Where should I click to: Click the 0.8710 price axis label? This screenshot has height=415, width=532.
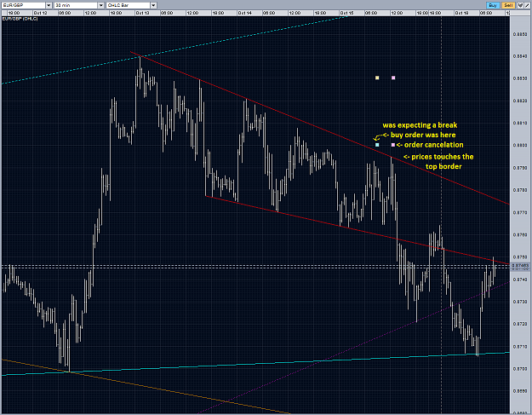tap(520, 346)
